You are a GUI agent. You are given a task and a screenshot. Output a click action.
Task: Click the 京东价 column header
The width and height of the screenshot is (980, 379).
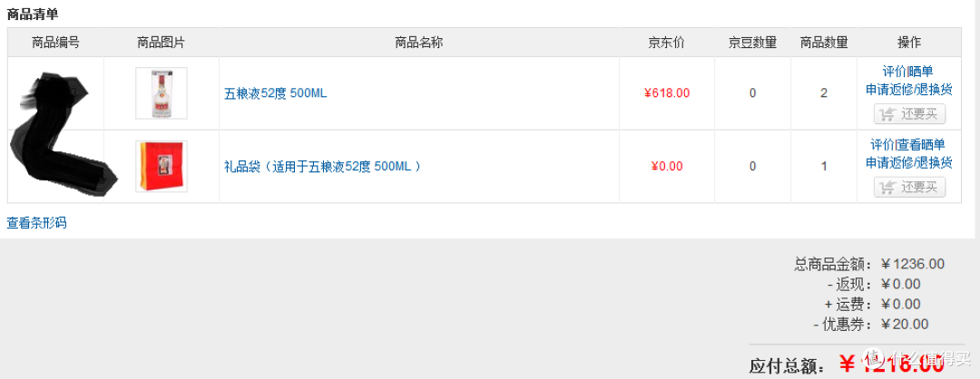pyautogui.click(x=666, y=43)
